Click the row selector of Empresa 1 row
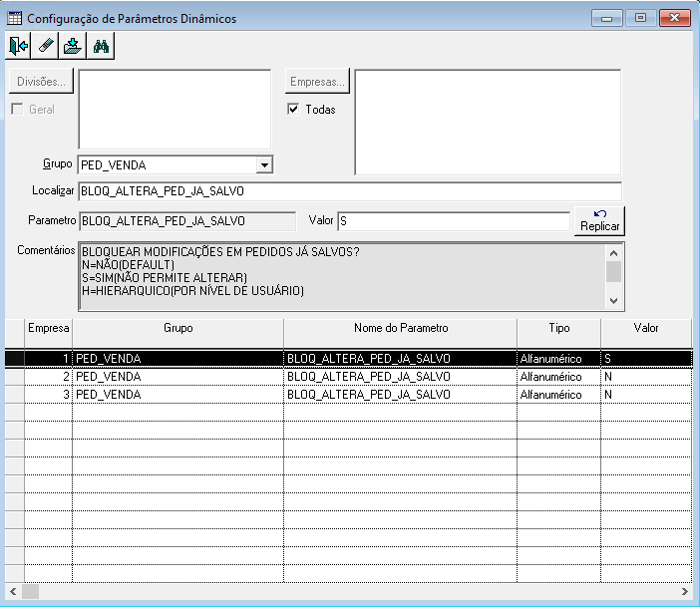The height and width of the screenshot is (607, 700). [15, 359]
